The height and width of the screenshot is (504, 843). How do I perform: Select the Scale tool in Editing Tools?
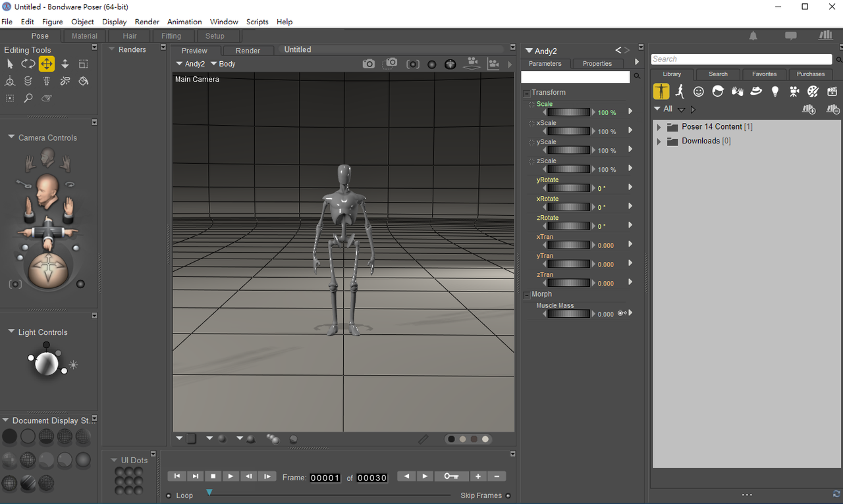(83, 64)
